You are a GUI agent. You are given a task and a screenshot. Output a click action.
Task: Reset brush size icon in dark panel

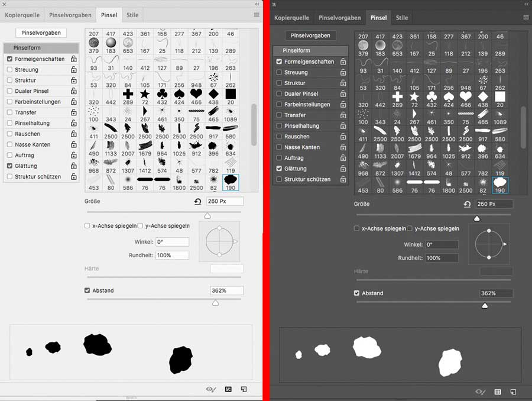tap(467, 204)
